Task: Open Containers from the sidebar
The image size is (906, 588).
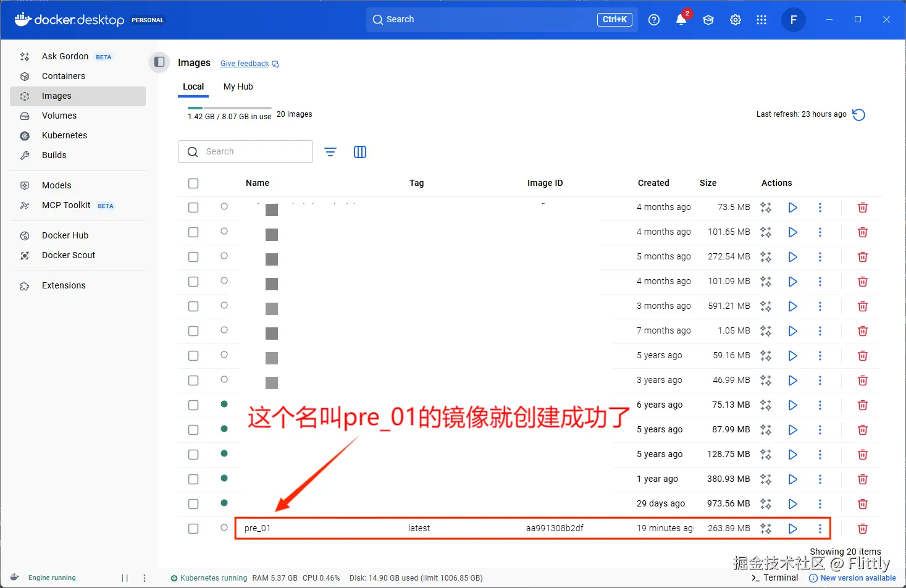Action: (63, 76)
